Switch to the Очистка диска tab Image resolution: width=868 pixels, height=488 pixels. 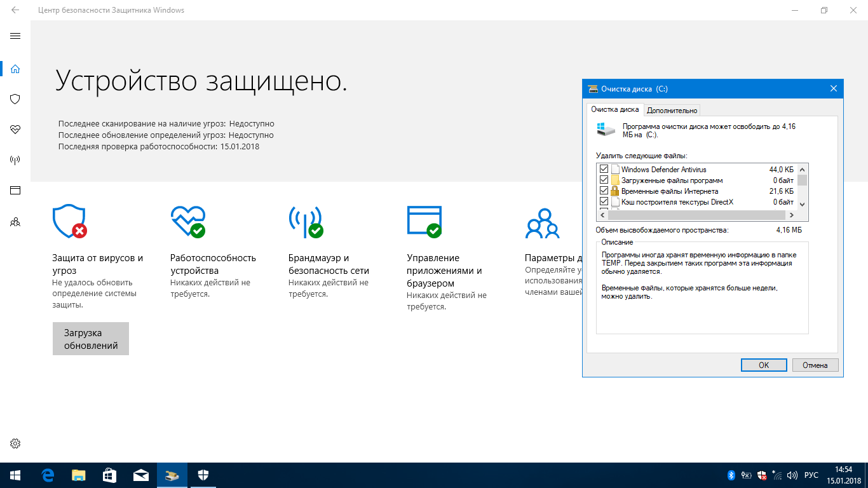tap(615, 110)
